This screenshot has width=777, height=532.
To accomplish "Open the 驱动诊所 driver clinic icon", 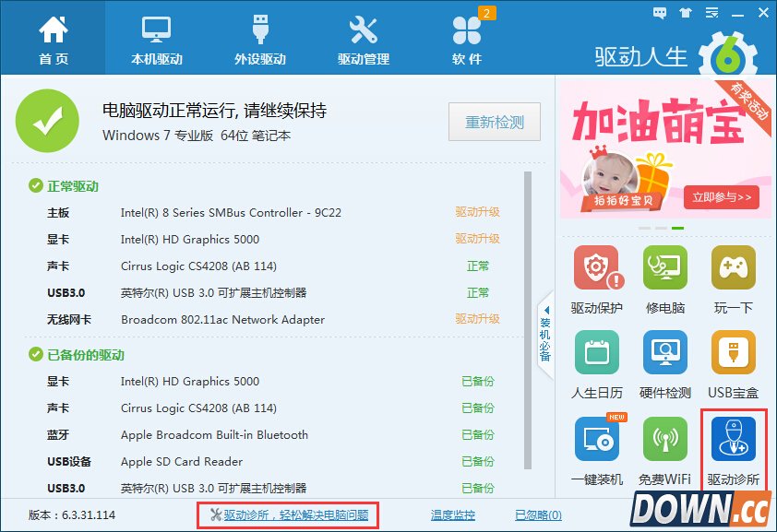I will [x=733, y=439].
